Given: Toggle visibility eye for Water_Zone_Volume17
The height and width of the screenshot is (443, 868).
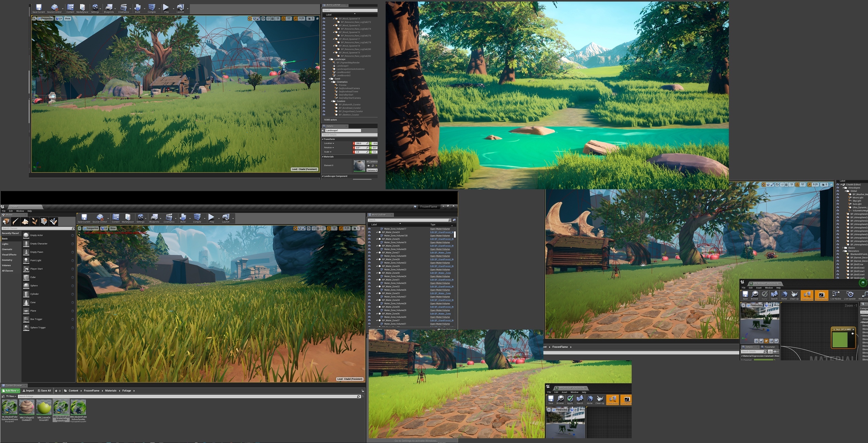Looking at the screenshot, I should [x=369, y=229].
